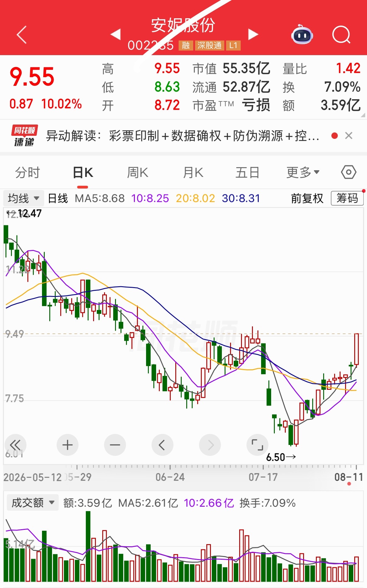Jump to earliest with double-left arrow
This screenshot has width=367, height=588.
pos(15,445)
